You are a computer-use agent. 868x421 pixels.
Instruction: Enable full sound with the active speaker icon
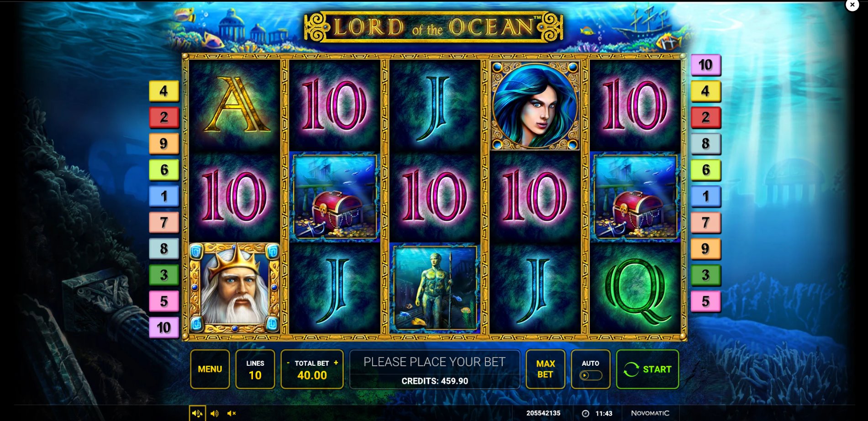197,413
